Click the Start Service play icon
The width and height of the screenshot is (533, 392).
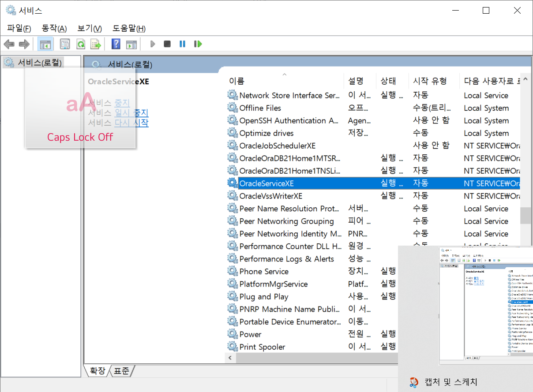click(x=153, y=44)
